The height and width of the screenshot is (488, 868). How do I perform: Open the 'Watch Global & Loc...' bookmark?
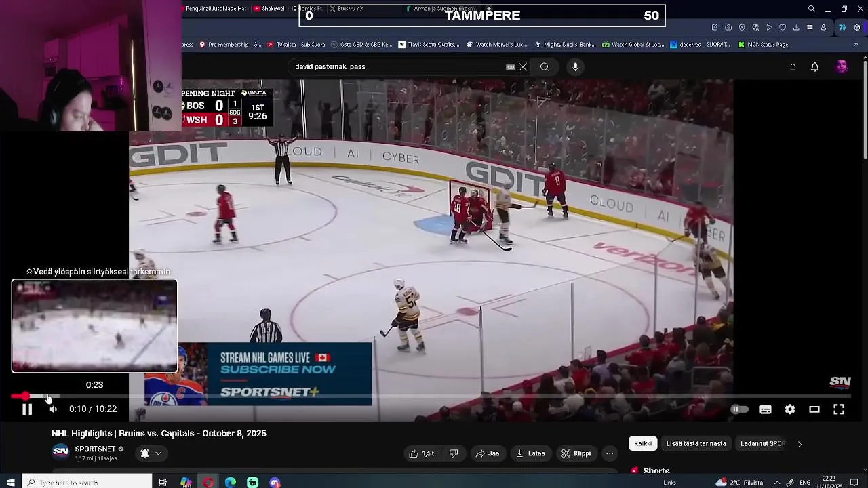pos(633,45)
